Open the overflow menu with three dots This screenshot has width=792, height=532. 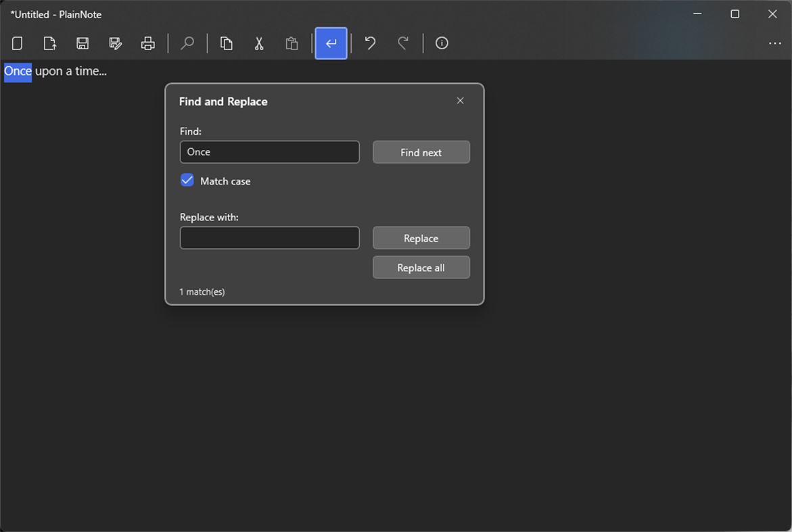click(x=774, y=43)
